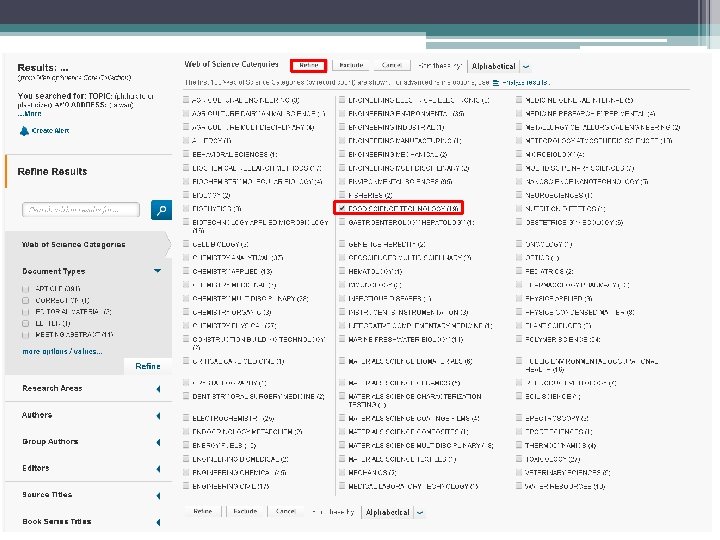Click the Create Alert link

51,131
